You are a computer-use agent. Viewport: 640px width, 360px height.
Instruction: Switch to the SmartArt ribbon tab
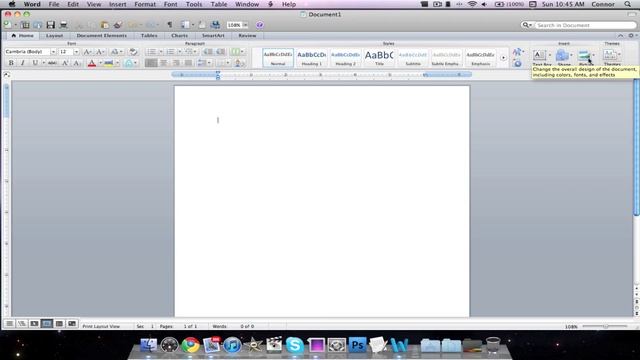(x=213, y=36)
